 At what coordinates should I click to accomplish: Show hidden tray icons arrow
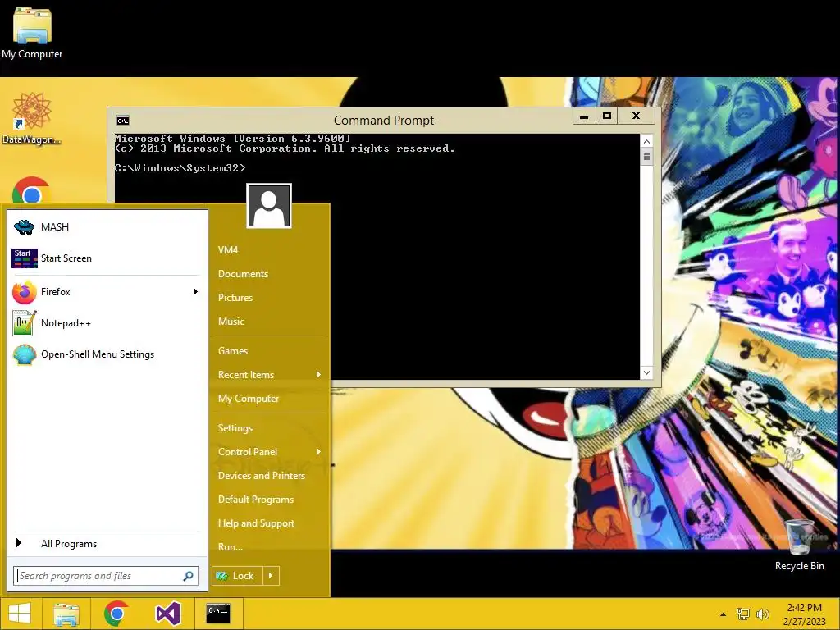click(x=724, y=614)
